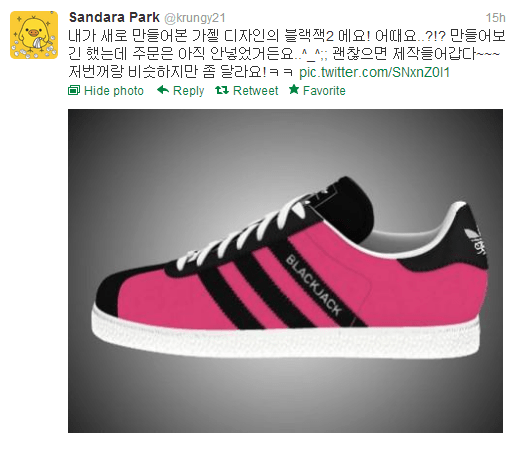
Task: Click the BLACKJACK text on the shoe
Action: (x=314, y=285)
